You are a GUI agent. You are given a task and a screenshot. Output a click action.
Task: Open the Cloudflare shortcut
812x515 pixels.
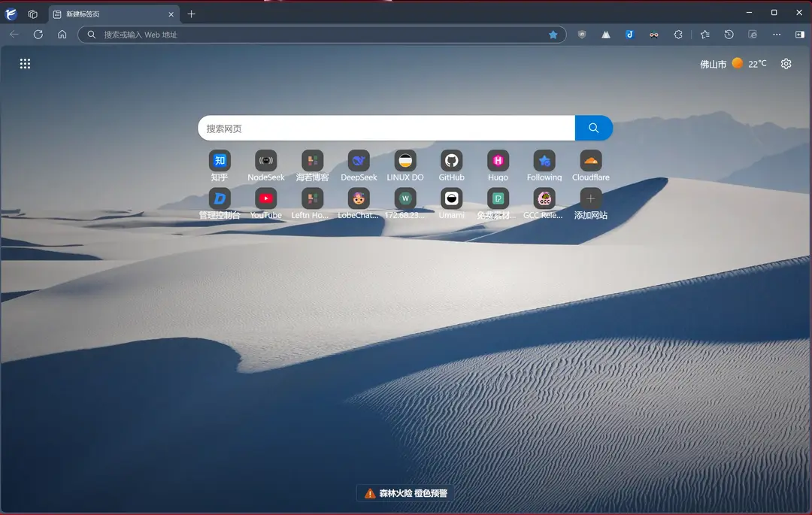[590, 161]
